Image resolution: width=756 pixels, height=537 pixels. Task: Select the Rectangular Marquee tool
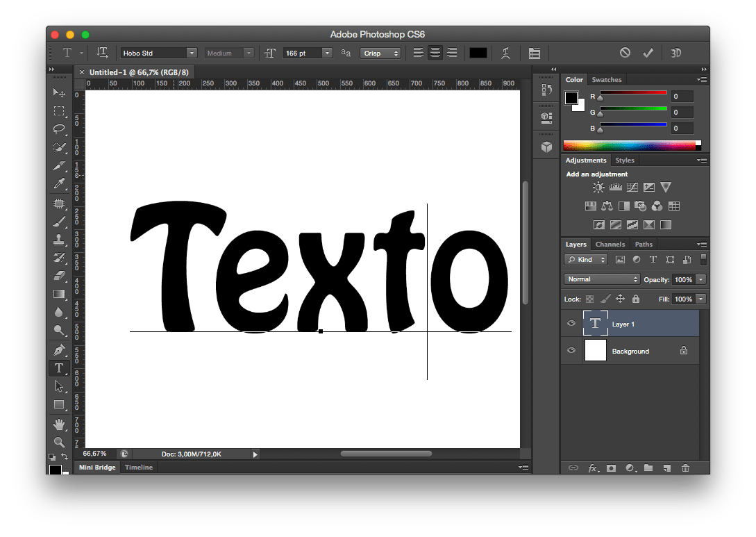[x=59, y=111]
